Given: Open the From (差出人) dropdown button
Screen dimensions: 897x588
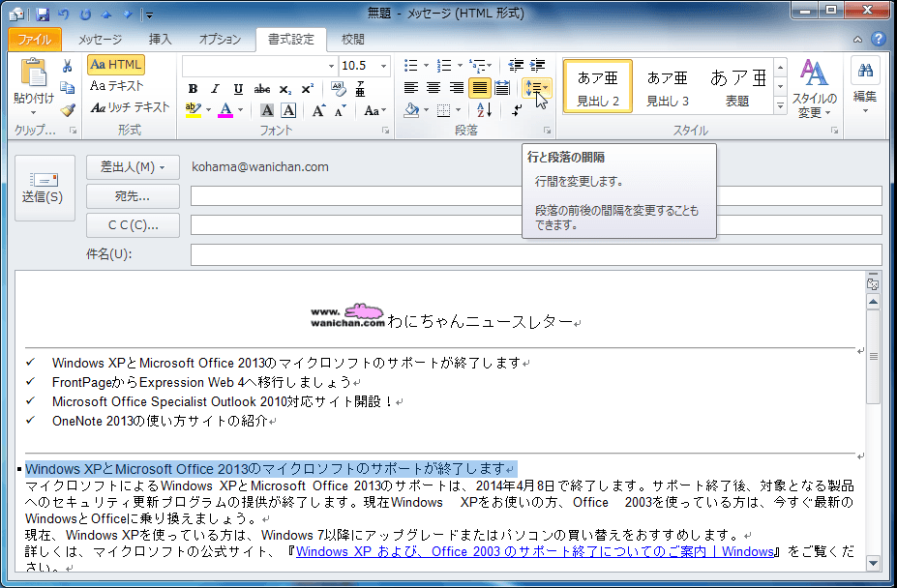Looking at the screenshot, I should click(x=133, y=167).
